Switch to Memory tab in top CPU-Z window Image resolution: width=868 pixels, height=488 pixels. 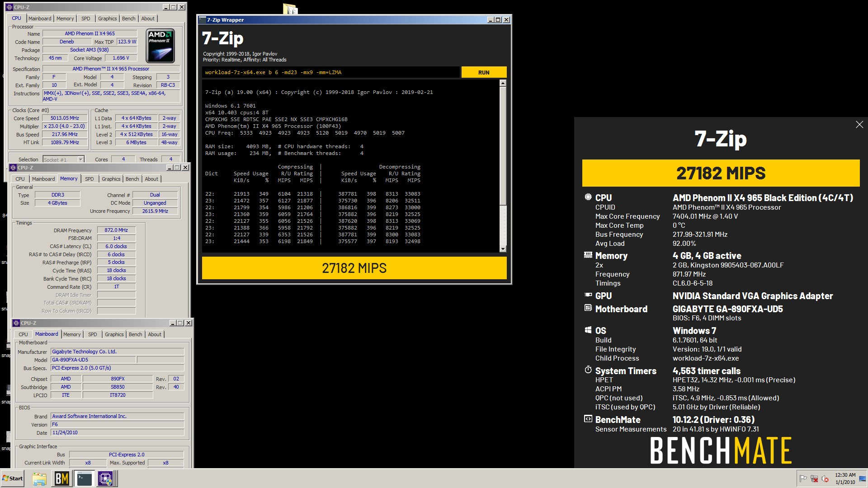click(65, 19)
